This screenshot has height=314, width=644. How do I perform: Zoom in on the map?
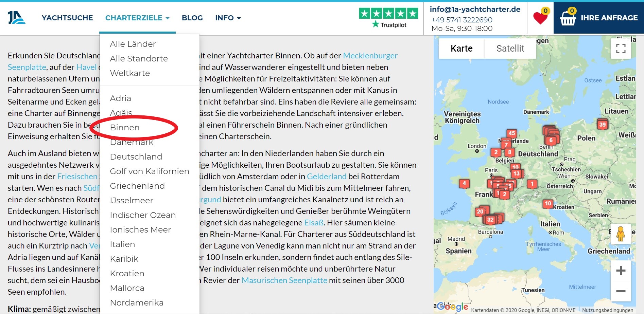[x=621, y=271]
